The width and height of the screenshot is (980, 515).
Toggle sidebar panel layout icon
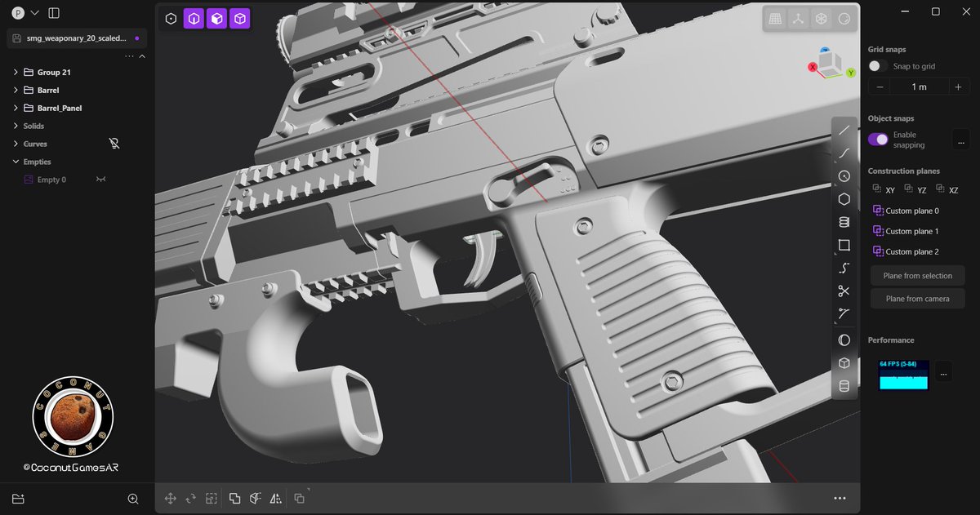coord(54,13)
